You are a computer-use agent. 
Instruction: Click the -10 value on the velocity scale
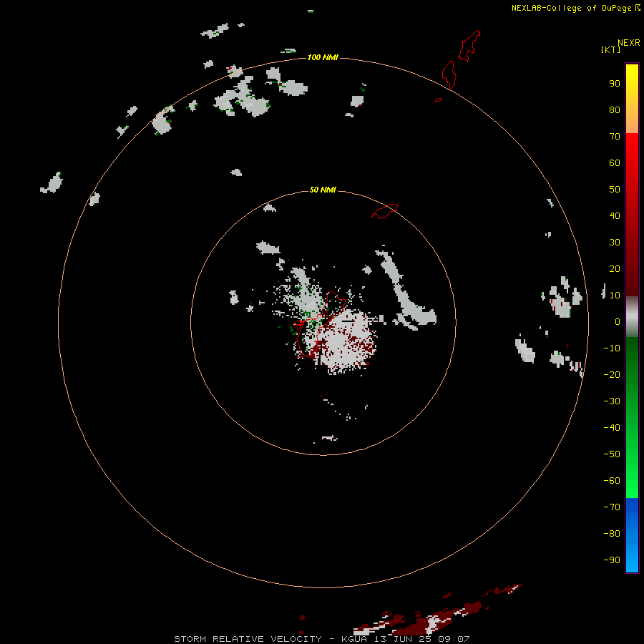(x=612, y=348)
